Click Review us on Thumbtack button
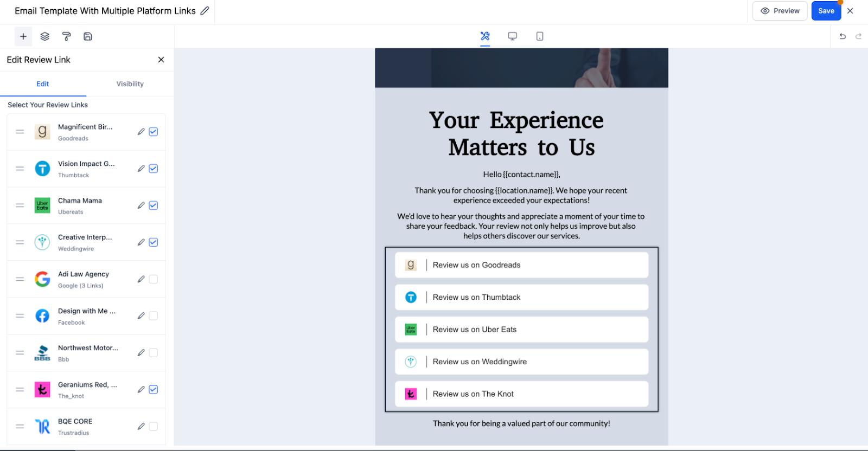Screen dimensions: 868x451 [x=522, y=297]
